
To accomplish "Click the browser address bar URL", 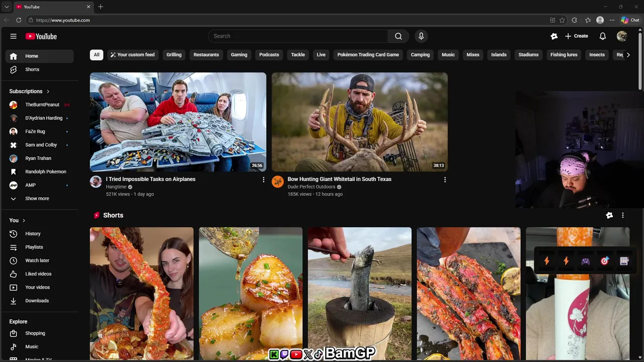I will [63, 20].
